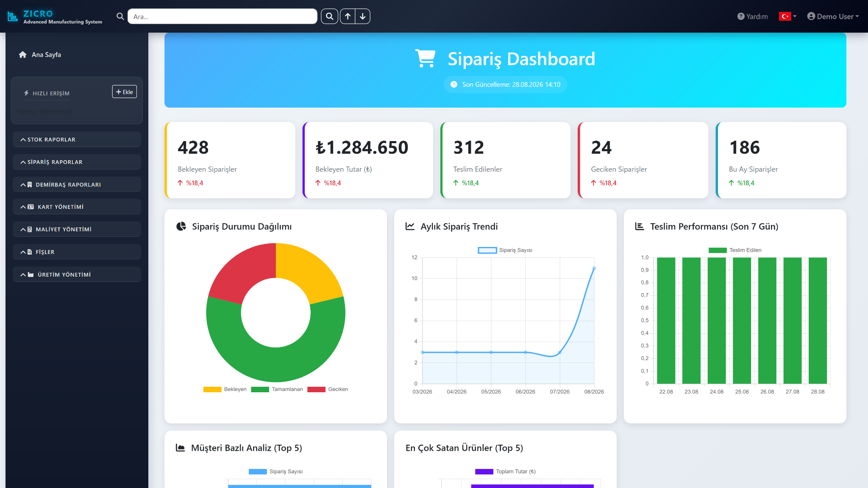This screenshot has width=868, height=488.
Task: Click the magnifier search button next to Ara field
Action: tap(329, 17)
